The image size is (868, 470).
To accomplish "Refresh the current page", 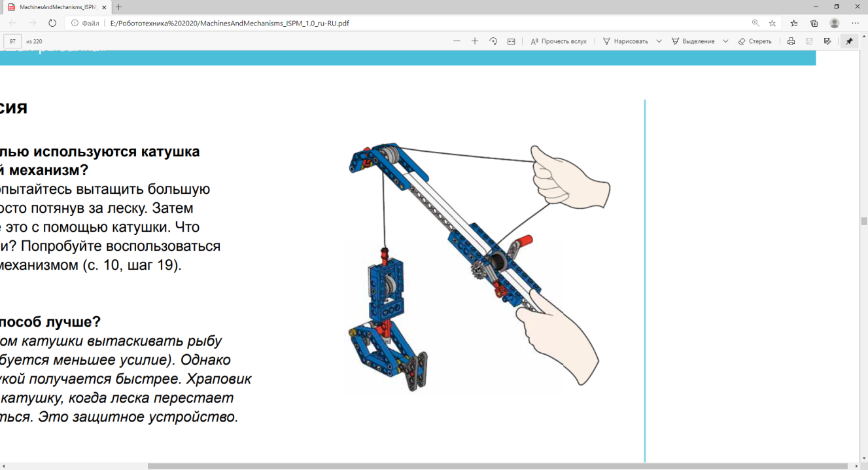I will point(52,23).
